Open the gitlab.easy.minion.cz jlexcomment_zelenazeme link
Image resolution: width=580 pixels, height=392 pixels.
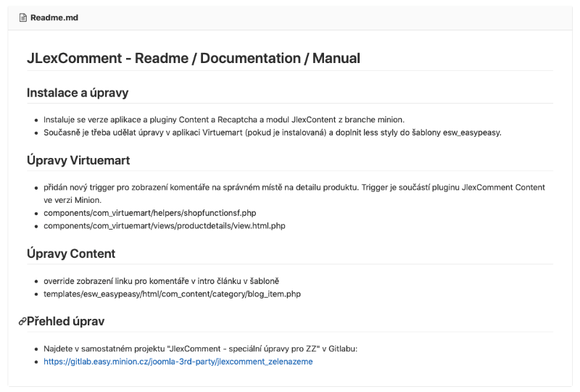point(178,362)
